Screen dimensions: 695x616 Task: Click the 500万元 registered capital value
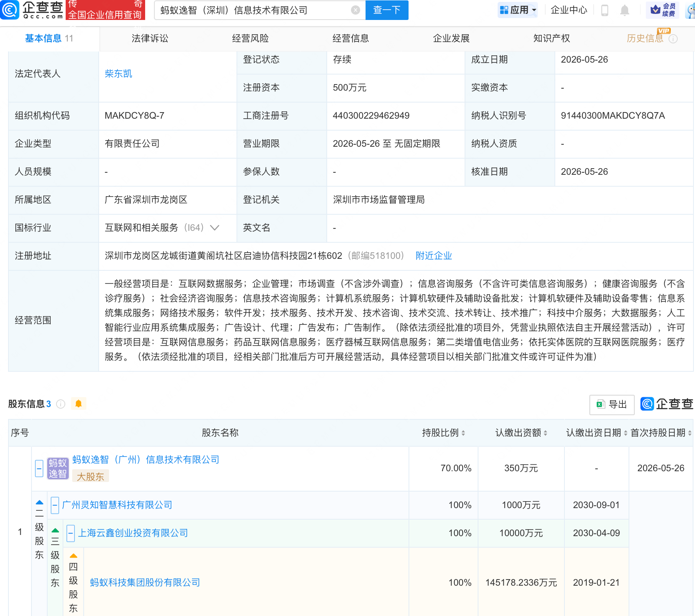tap(349, 88)
